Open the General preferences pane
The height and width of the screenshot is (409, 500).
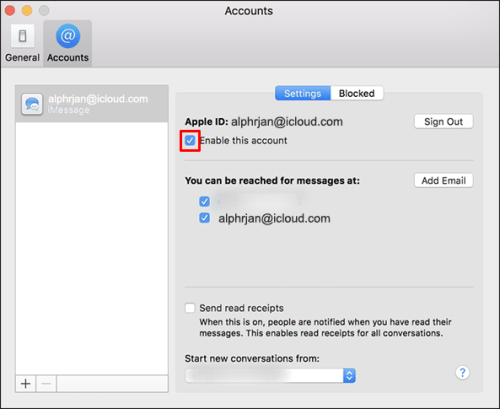[22, 43]
